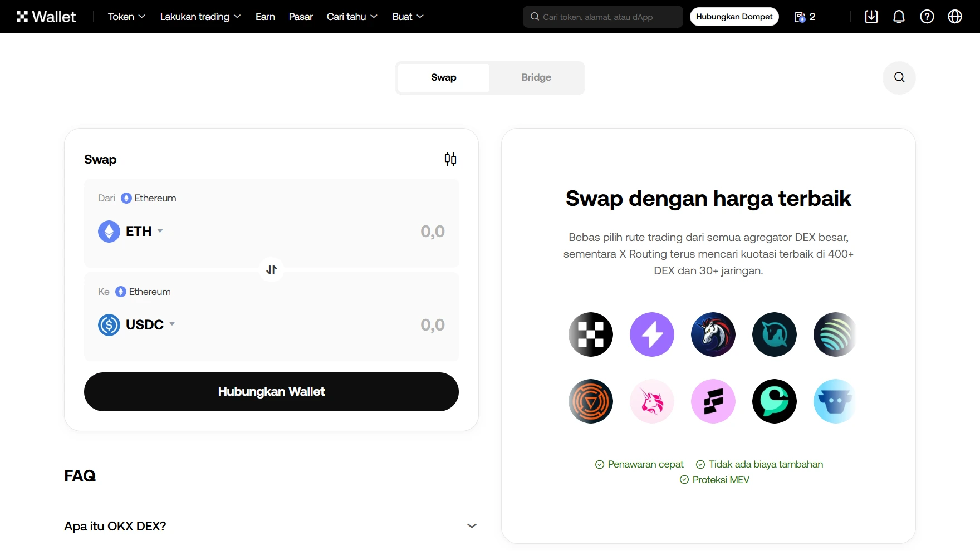
Task: Click the Hubungkan Wallet button
Action: click(x=271, y=392)
